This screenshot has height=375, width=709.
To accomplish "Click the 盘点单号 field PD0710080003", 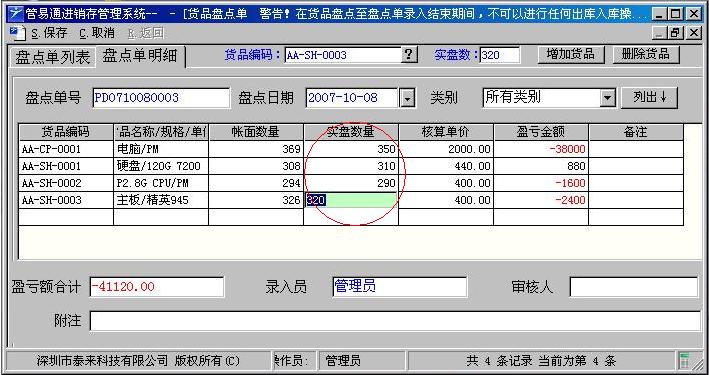I will [161, 98].
